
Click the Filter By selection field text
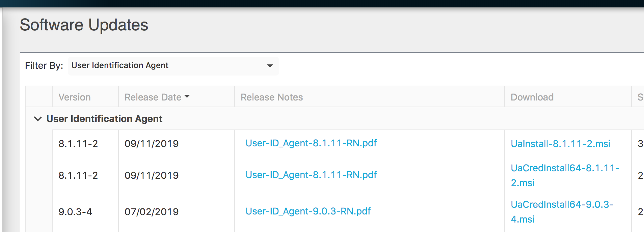coord(120,65)
